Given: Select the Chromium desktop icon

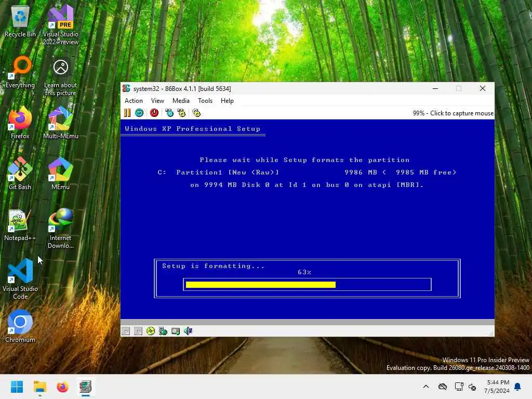Looking at the screenshot, I should point(20,326).
